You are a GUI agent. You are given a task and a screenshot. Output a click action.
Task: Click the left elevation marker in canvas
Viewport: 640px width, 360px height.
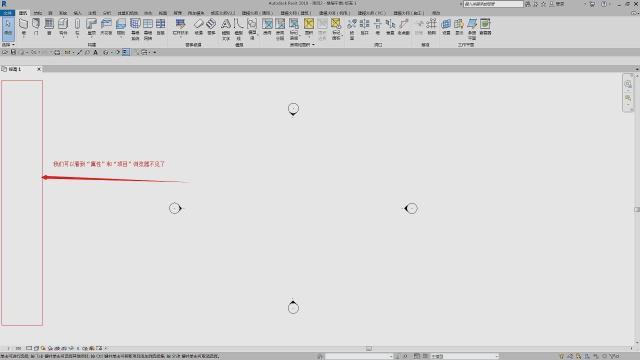click(x=175, y=208)
